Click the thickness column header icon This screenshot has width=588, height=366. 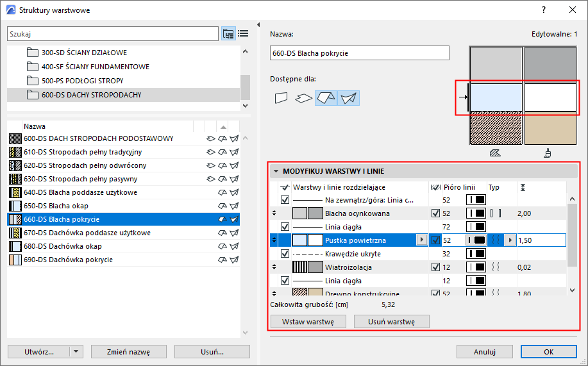pyautogui.click(x=523, y=187)
